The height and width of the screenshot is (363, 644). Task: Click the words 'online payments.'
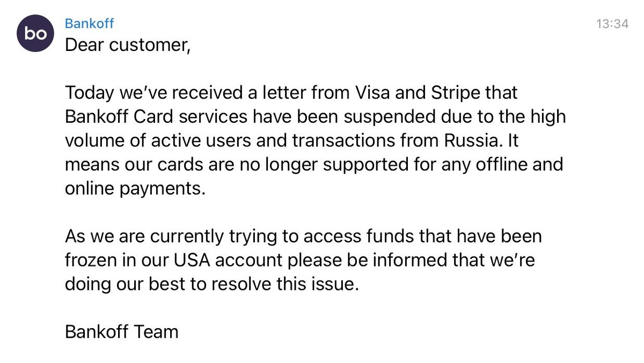click(135, 188)
